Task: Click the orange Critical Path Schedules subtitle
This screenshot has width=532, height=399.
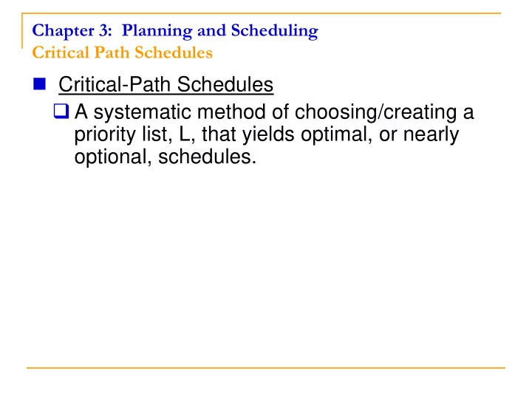Action: click(123, 52)
